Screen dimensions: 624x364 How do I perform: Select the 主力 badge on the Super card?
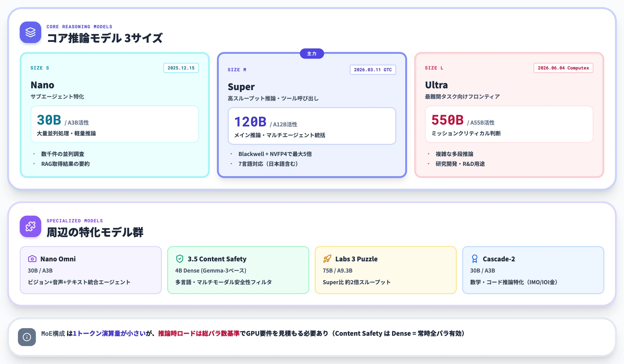(x=312, y=54)
